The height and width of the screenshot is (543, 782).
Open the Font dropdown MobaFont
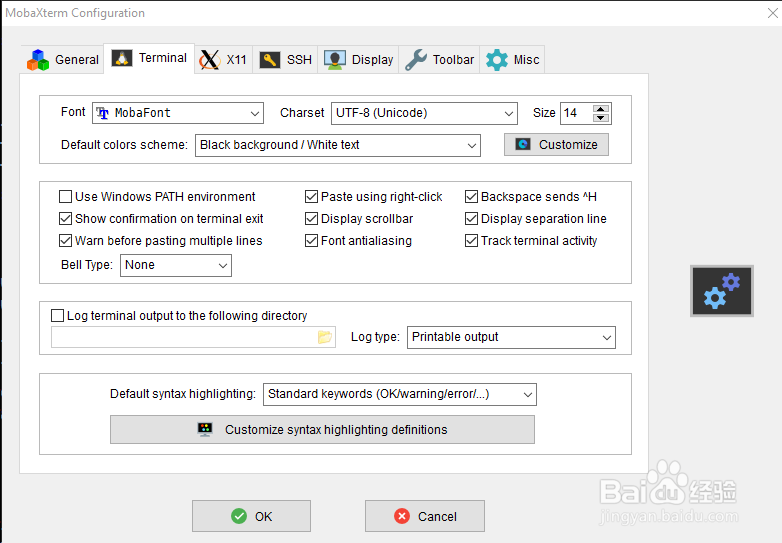click(178, 113)
